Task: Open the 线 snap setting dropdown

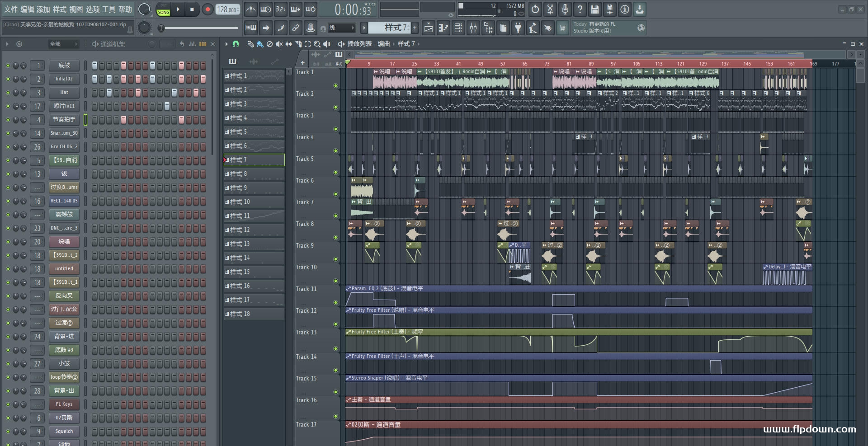Action: pyautogui.click(x=342, y=28)
